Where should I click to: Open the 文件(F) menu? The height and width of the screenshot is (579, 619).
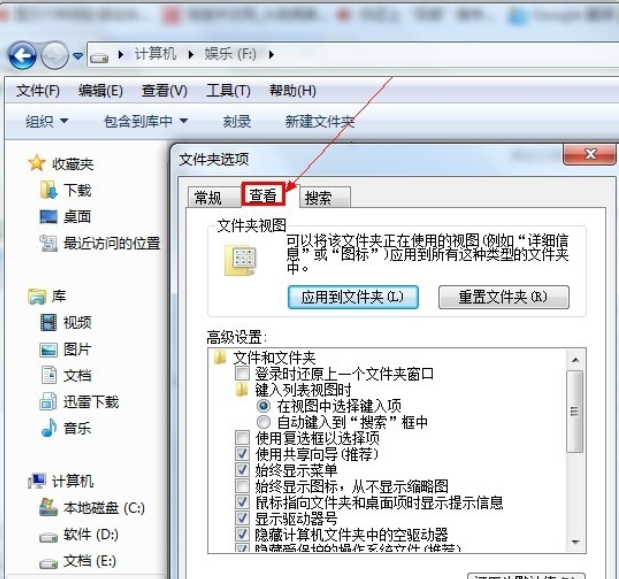[x=38, y=91]
